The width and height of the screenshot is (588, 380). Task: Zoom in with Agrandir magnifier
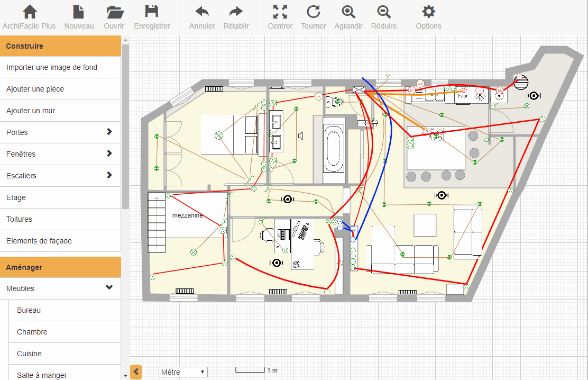click(348, 12)
